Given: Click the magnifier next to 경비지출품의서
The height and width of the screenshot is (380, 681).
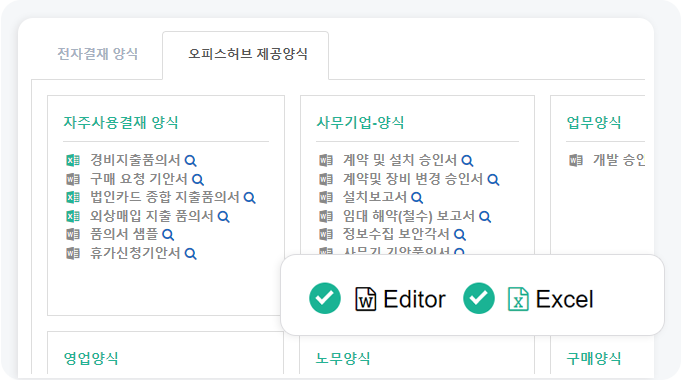Looking at the screenshot, I should click(191, 161).
